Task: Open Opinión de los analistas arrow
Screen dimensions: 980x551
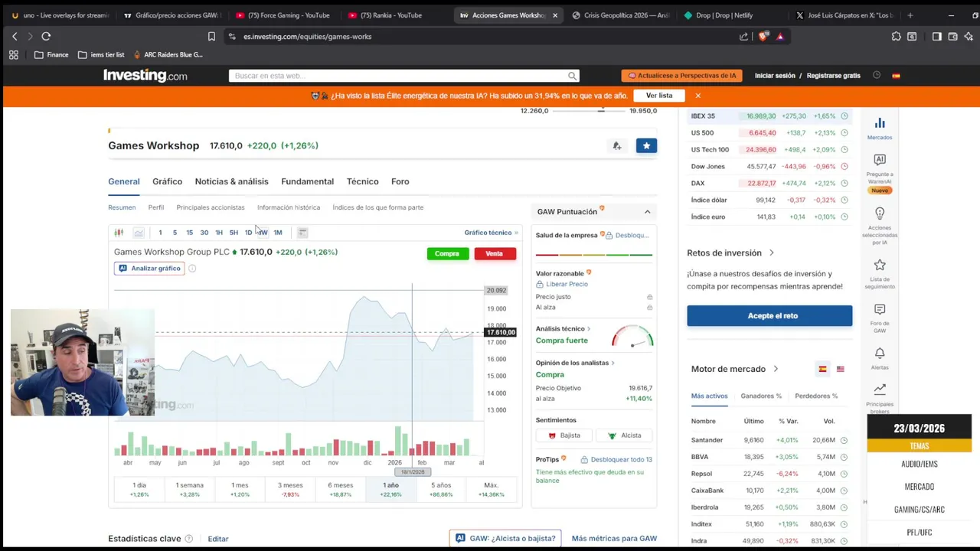Action: click(612, 363)
